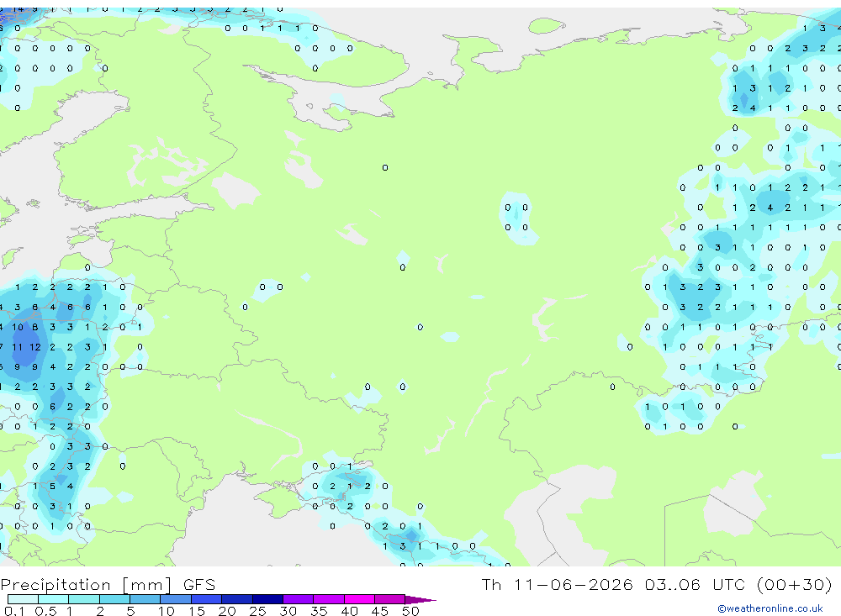Click the 'Precipitation [mm] GFS' title text
This screenshot has width=841, height=616.
click(x=108, y=584)
